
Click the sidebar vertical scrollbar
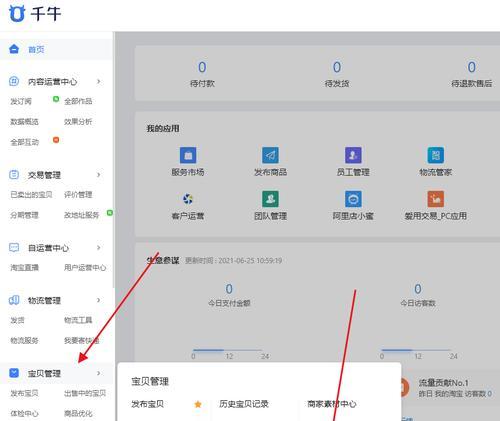pyautogui.click(x=114, y=160)
